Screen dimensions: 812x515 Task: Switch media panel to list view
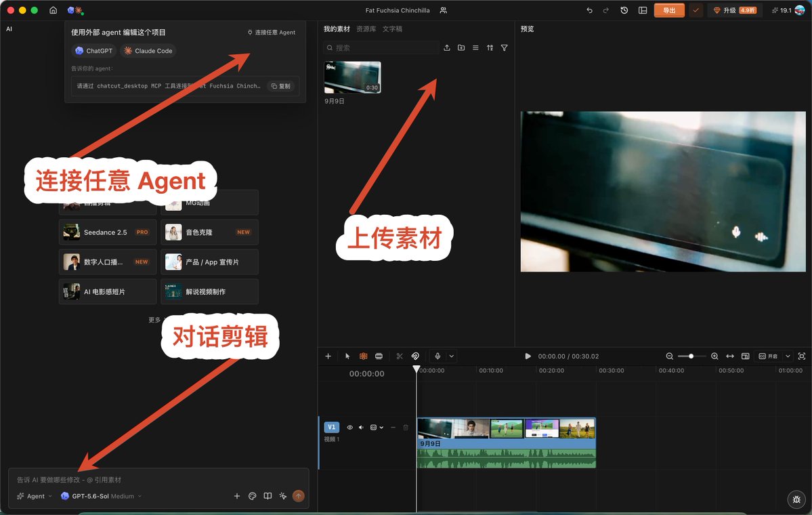475,47
